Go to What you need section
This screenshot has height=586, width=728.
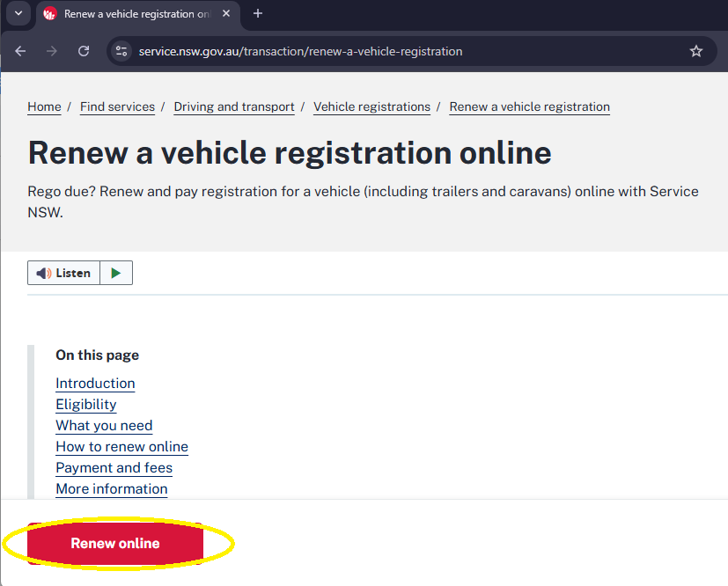104,425
